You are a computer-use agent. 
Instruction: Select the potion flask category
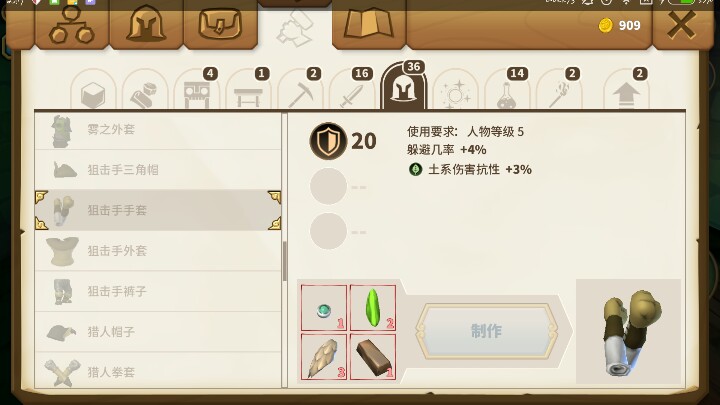coord(507,90)
